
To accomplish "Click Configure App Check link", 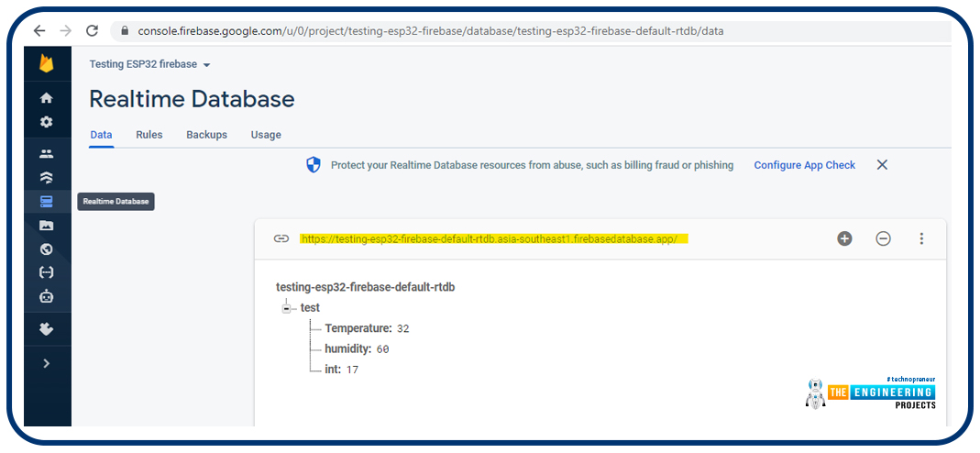I will (804, 165).
